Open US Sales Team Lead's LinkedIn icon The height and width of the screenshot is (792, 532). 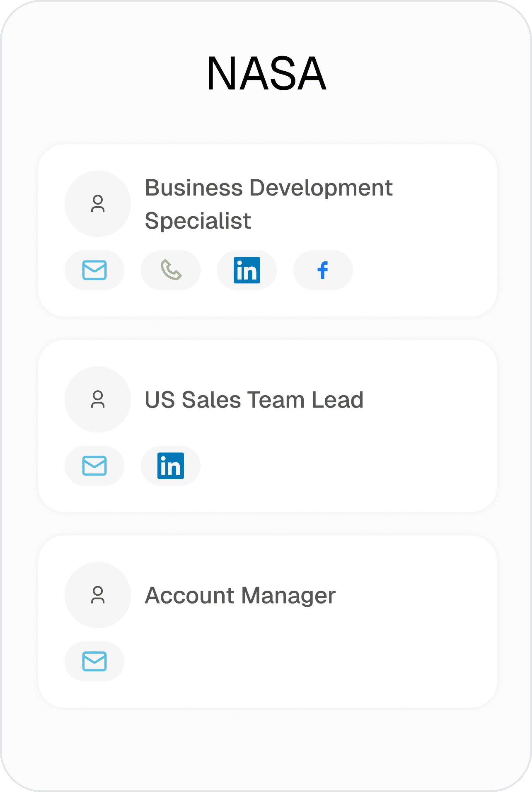pos(171,466)
